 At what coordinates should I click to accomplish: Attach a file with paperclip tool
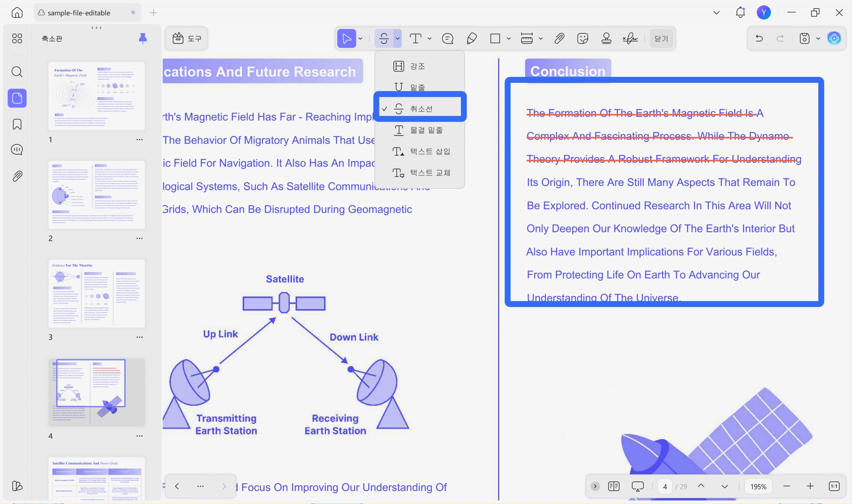559,38
